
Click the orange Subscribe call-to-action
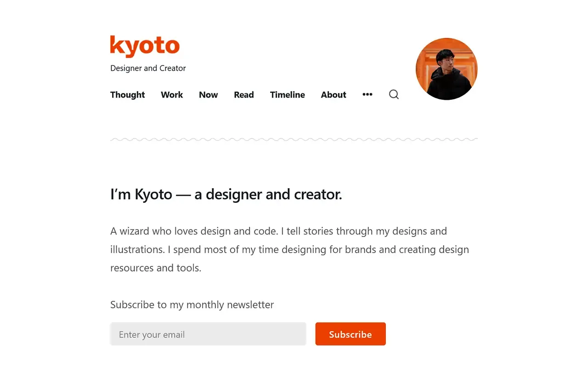[350, 334]
